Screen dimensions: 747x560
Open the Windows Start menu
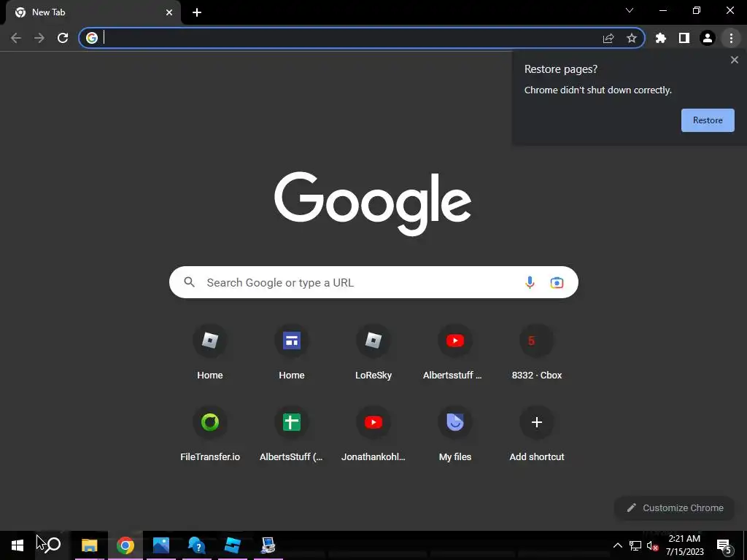click(18, 545)
